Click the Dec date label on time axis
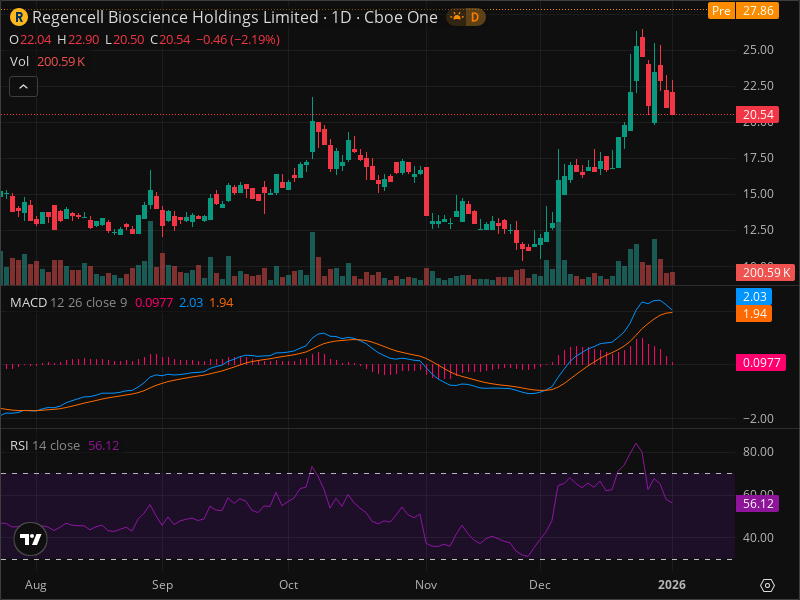Viewport: 800px width, 600px height. click(540, 585)
